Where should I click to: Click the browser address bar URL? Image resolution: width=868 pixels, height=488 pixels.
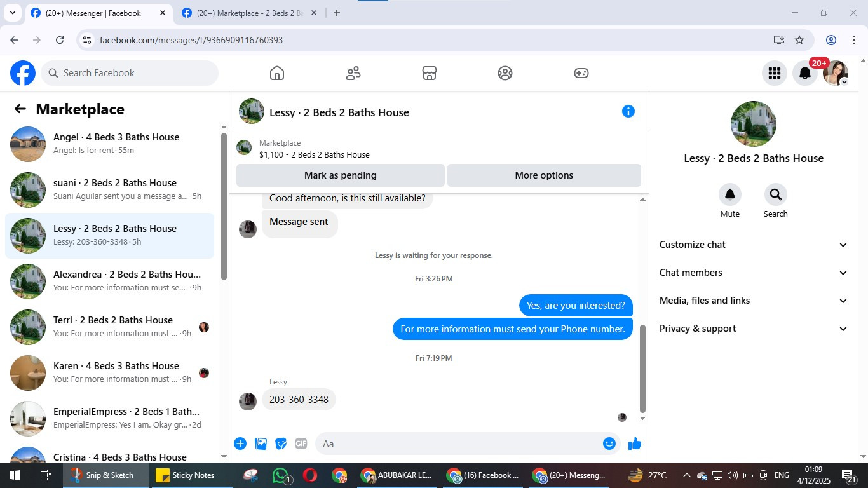tap(191, 40)
